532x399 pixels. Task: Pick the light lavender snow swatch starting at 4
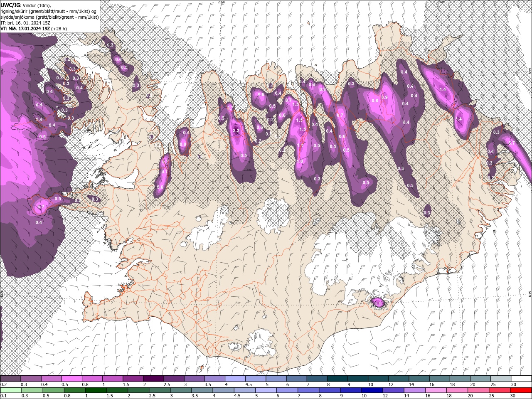235,379
